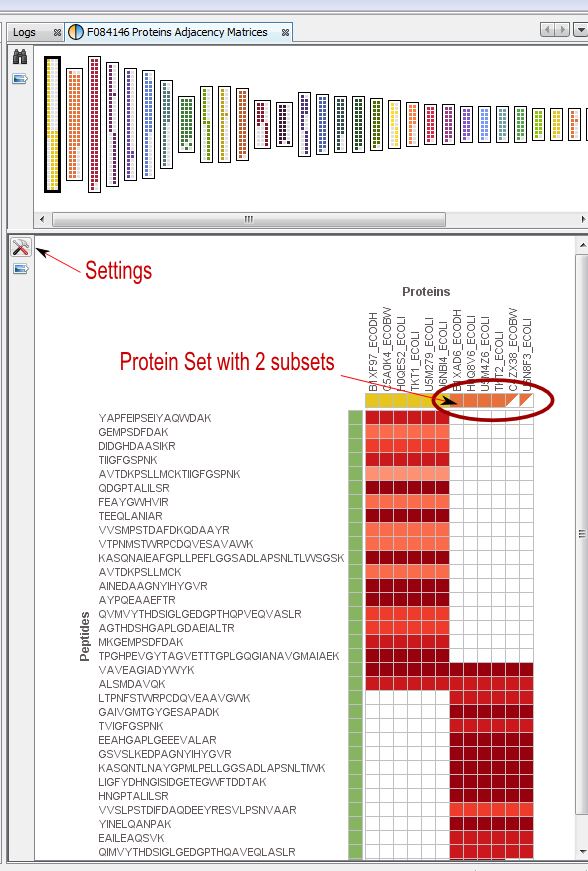The height and width of the screenshot is (871, 588).
Task: Select peptide GAIVGMTGYGESAPADK
Action: pyautogui.click(x=159, y=712)
